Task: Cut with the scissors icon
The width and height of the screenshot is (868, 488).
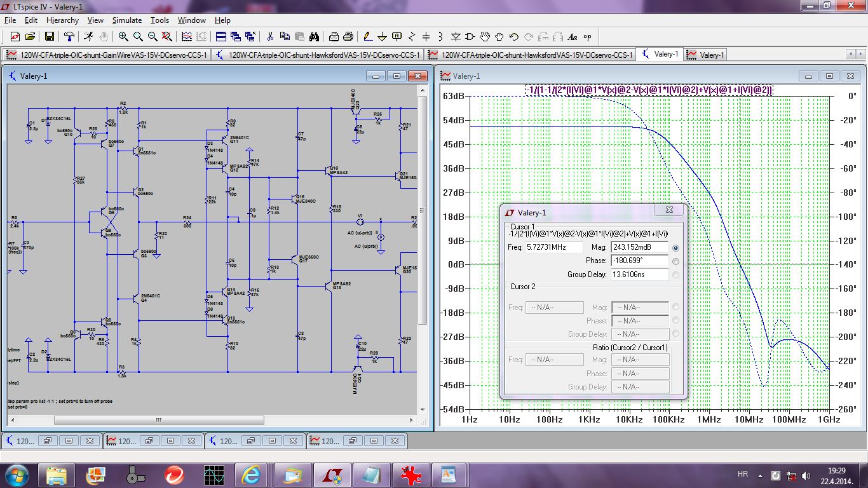Action: pos(270,37)
